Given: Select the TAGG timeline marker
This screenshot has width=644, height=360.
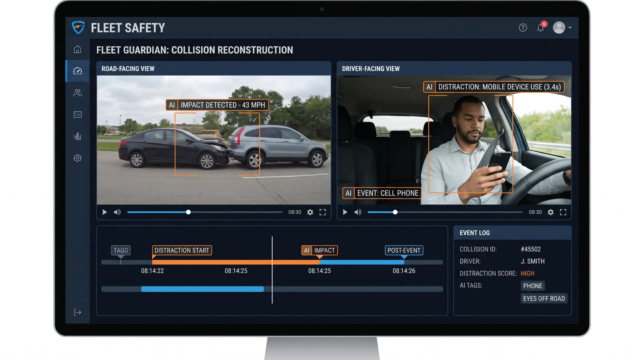Looking at the screenshot, I should (x=121, y=250).
